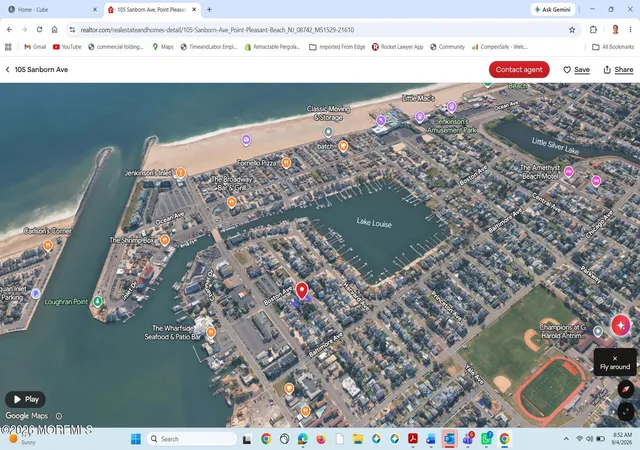Switch to the Home - Cube tab
640x450 pixels.
click(x=51, y=9)
